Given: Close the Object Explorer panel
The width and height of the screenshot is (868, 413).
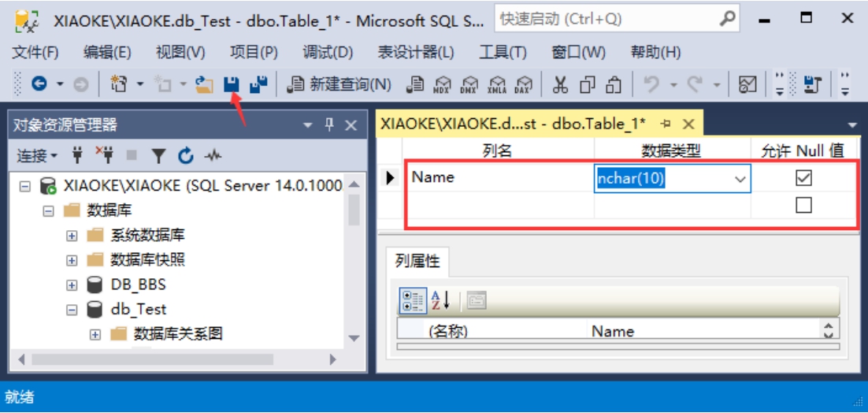Looking at the screenshot, I should point(351,125).
